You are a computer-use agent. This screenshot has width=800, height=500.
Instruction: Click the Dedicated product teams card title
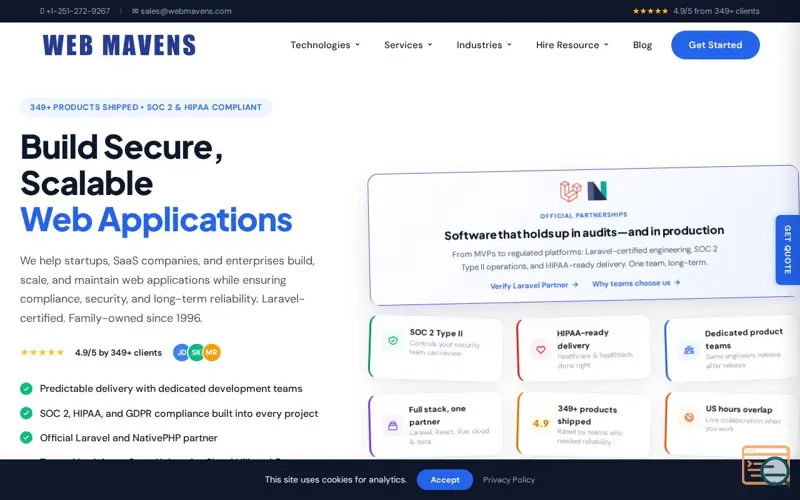(x=744, y=339)
